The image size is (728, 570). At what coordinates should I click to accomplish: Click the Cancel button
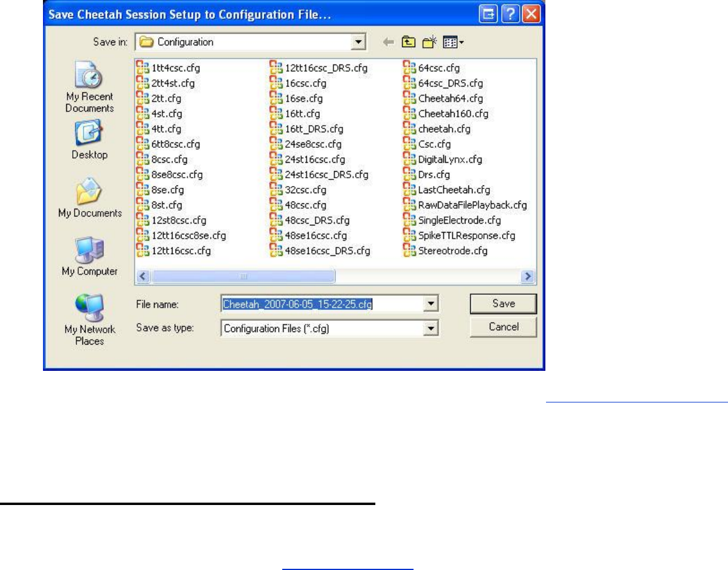504,327
